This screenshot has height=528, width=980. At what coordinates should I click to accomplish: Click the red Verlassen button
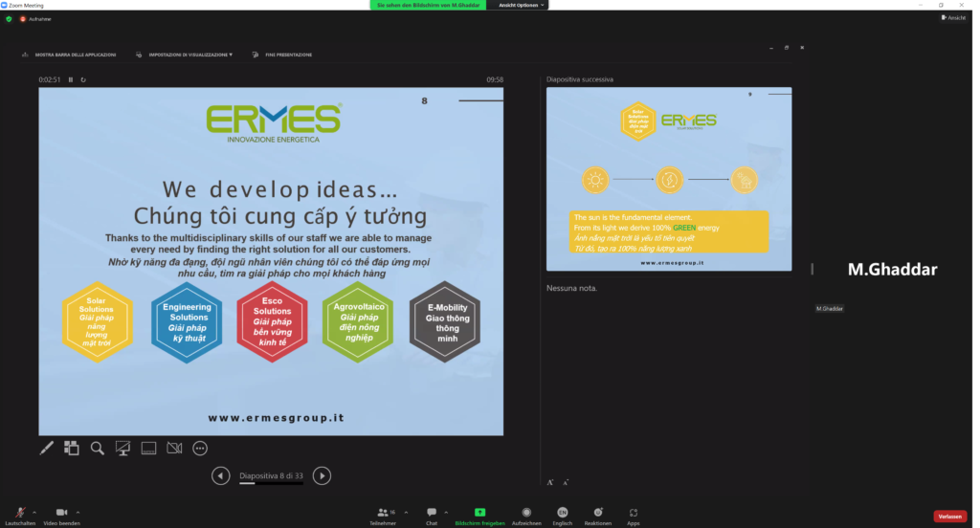(x=949, y=517)
